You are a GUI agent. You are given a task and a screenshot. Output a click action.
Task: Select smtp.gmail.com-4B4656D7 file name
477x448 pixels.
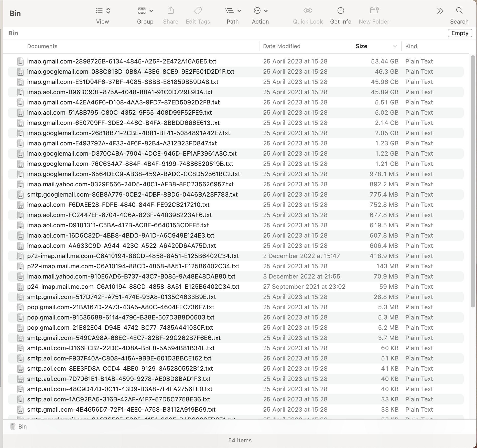click(121, 410)
